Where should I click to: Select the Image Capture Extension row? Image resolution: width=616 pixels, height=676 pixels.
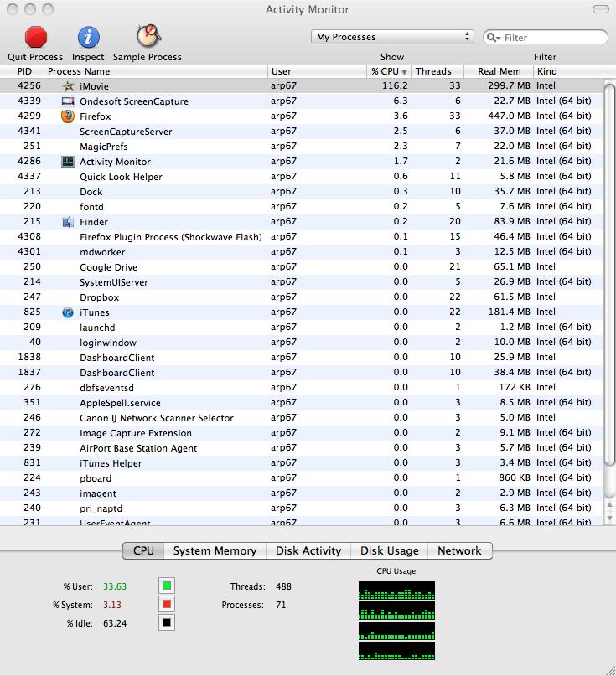pyautogui.click(x=302, y=433)
